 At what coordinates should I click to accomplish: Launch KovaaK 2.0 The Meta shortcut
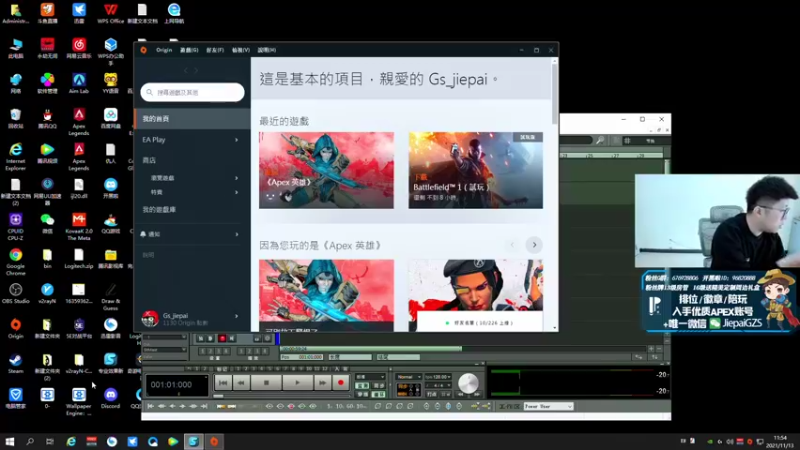(79, 227)
